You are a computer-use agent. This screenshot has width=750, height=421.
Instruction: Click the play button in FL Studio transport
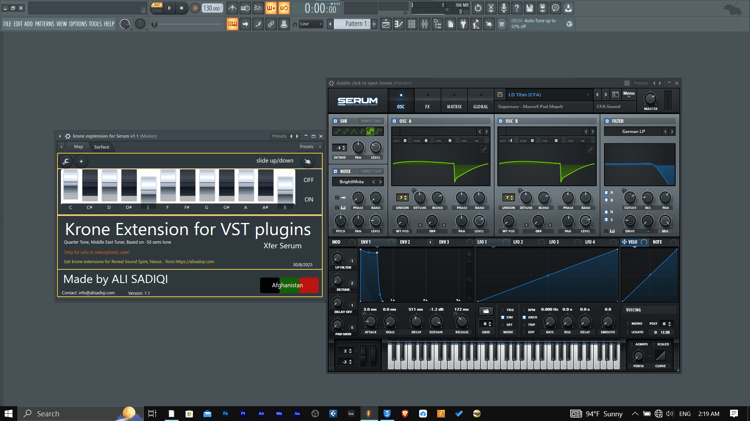click(x=169, y=8)
